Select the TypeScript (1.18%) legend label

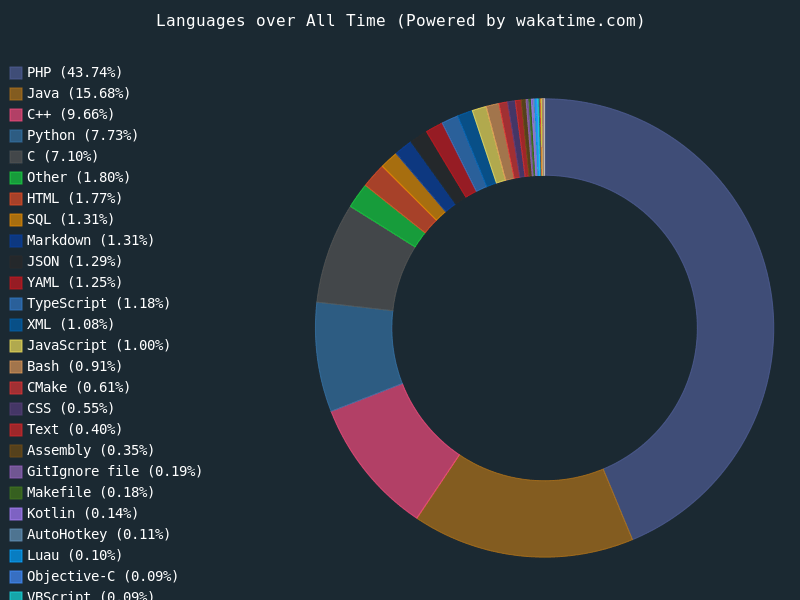(x=98, y=303)
